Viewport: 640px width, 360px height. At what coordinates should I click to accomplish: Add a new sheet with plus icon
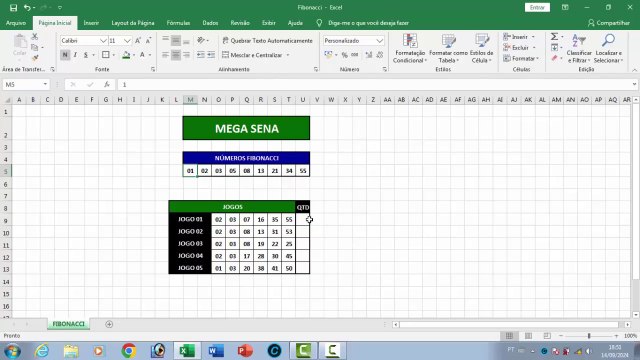[109, 324]
